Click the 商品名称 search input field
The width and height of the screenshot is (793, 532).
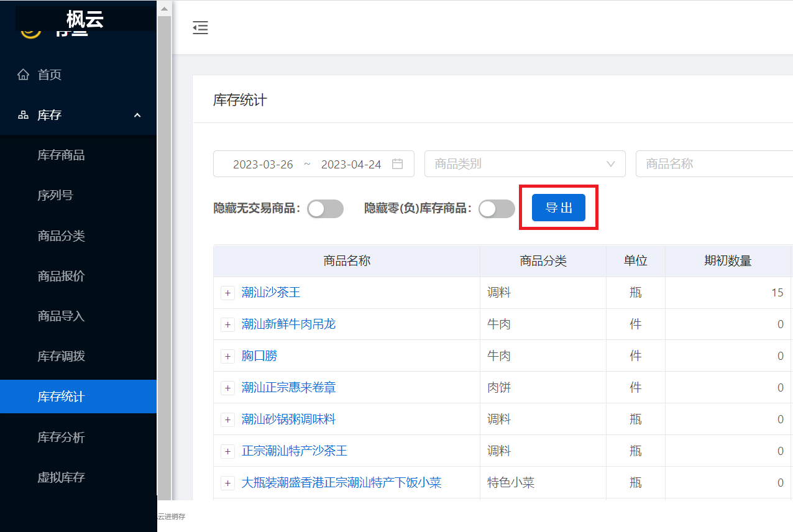click(x=714, y=164)
